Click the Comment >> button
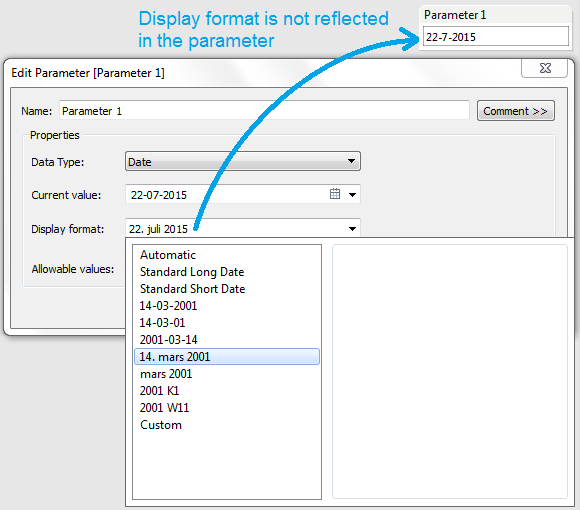This screenshot has height=510, width=580. (515, 111)
